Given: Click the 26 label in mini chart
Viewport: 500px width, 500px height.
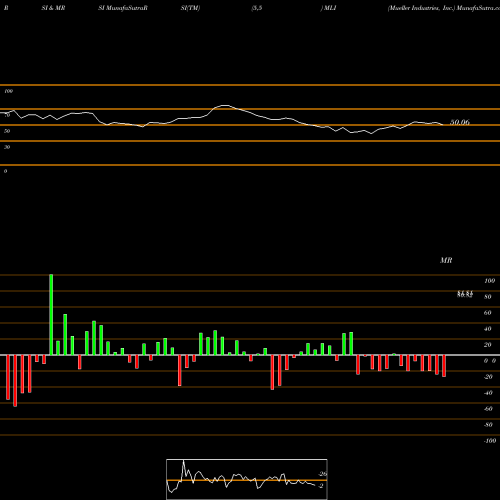Looking at the screenshot, I should 323,474.
